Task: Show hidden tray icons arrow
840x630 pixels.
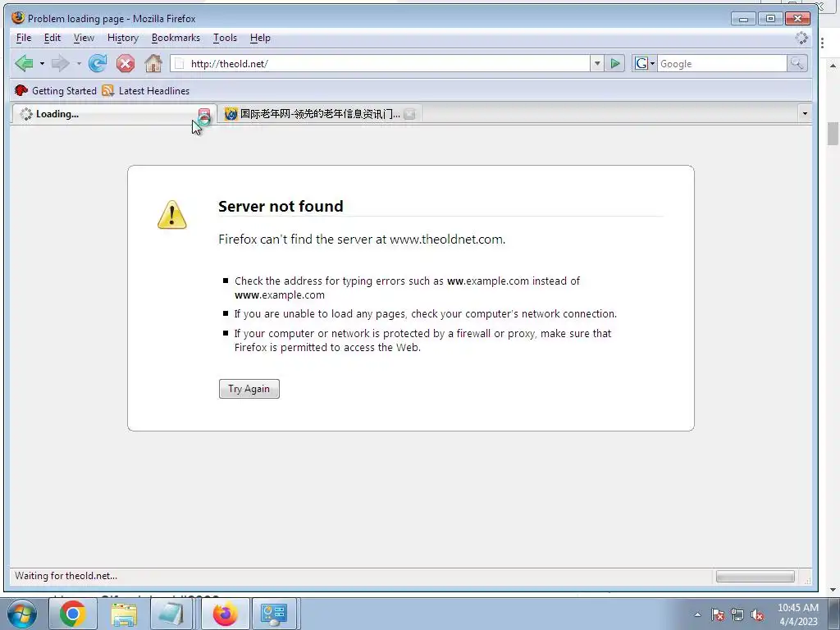Action: (697, 614)
